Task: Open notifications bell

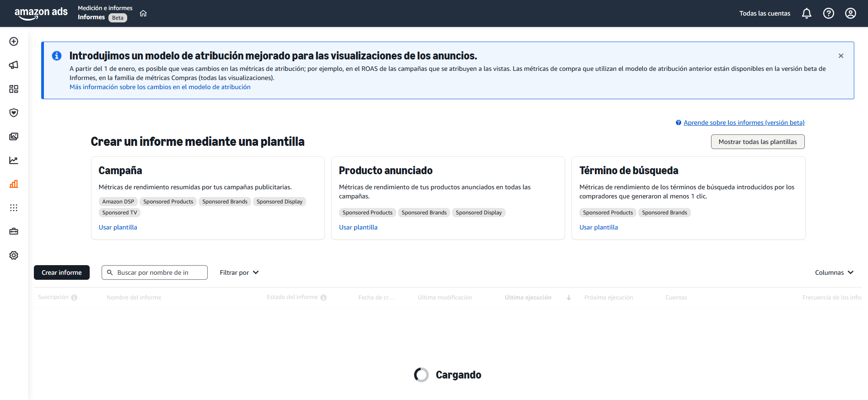Action: click(x=807, y=13)
